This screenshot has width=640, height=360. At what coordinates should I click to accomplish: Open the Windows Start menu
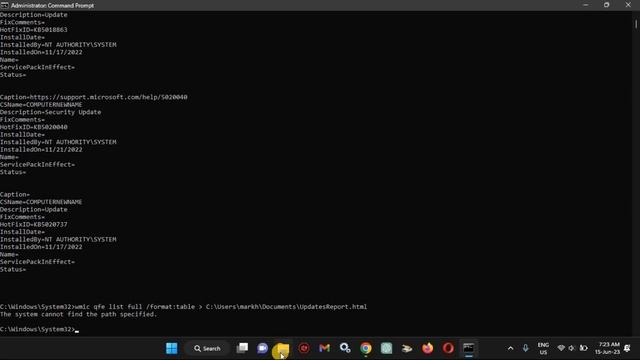coord(172,348)
